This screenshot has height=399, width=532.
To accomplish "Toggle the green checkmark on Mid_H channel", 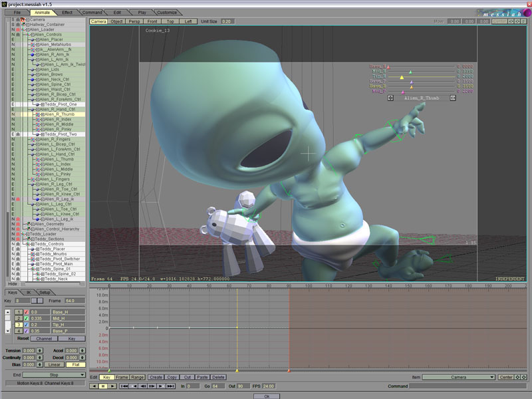I will 26,318.
